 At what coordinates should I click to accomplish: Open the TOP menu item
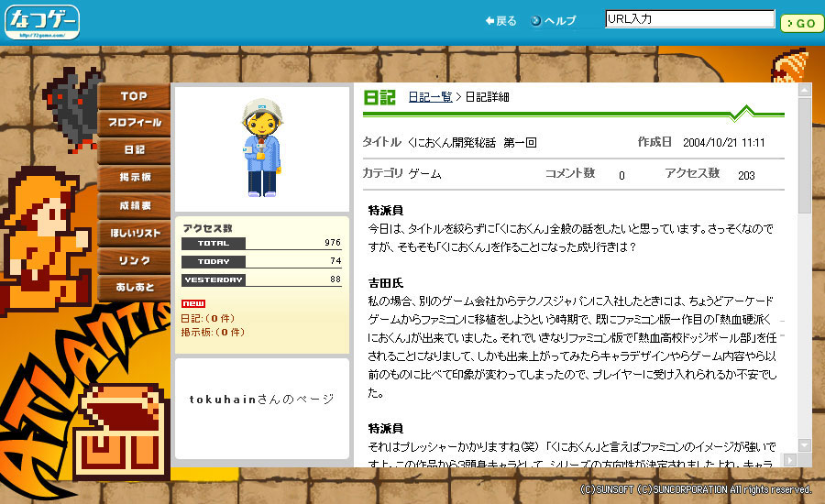[x=134, y=96]
